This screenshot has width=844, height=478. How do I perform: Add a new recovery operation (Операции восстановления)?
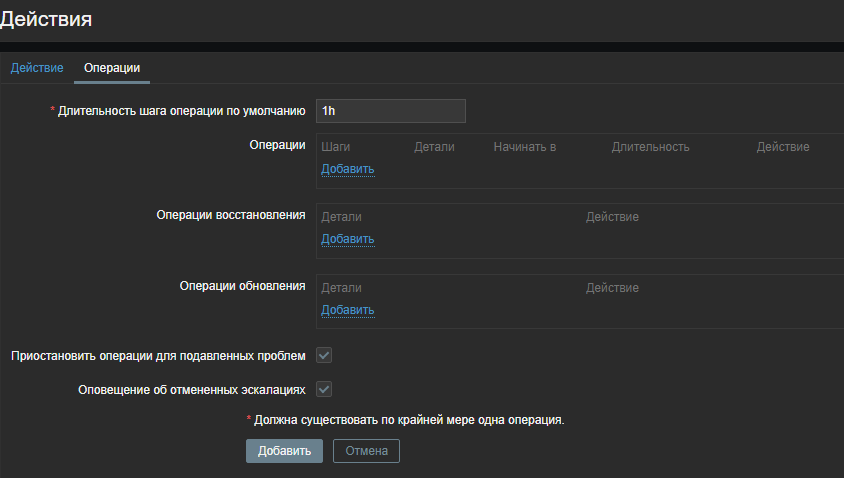coord(347,239)
